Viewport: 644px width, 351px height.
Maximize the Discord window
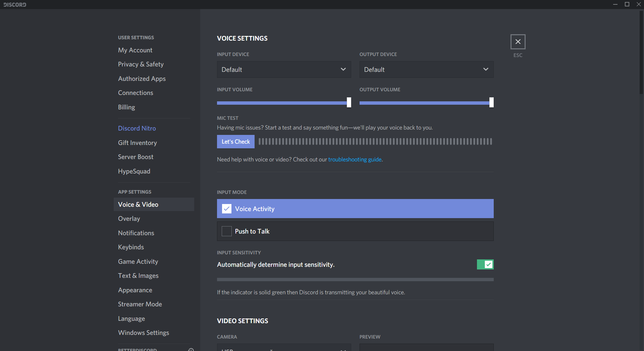click(627, 4)
